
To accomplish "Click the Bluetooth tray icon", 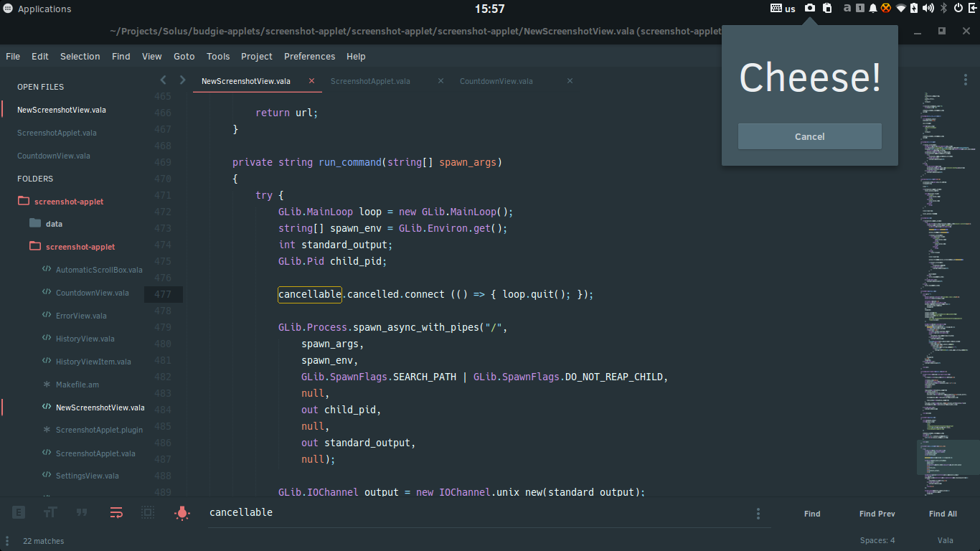I will click(x=944, y=9).
